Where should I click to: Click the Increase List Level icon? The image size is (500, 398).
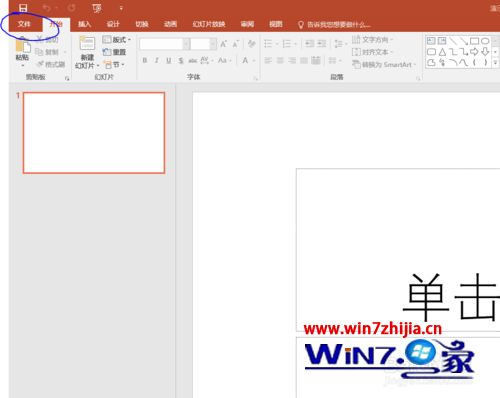[322, 44]
